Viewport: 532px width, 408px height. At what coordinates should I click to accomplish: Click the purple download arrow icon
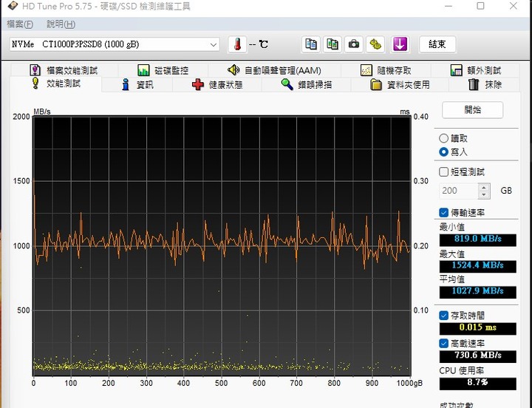coord(400,44)
